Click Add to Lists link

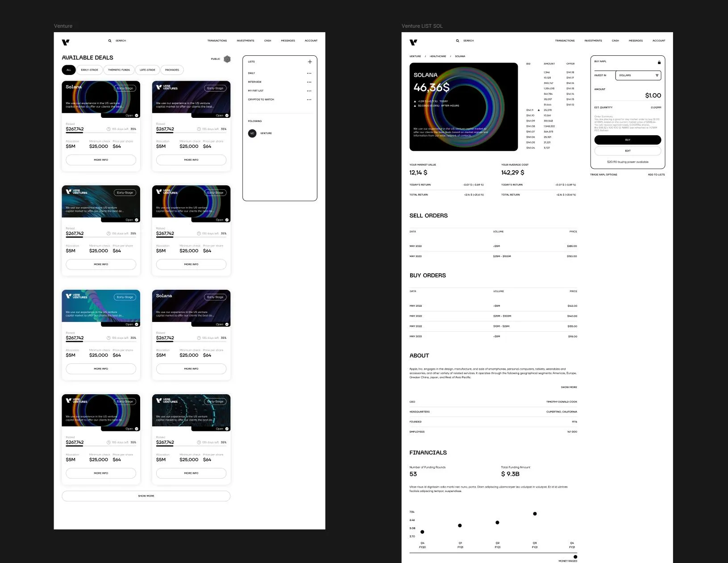coord(656,175)
